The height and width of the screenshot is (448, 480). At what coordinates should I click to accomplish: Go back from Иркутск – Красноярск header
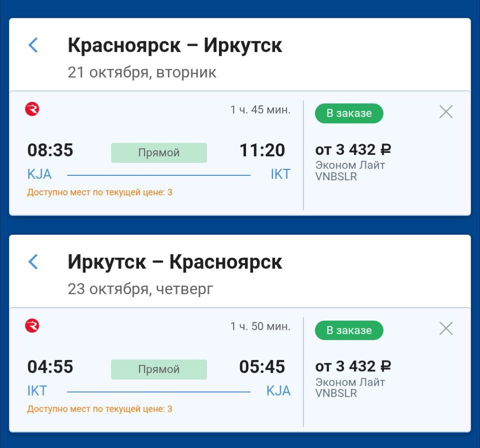[33, 262]
